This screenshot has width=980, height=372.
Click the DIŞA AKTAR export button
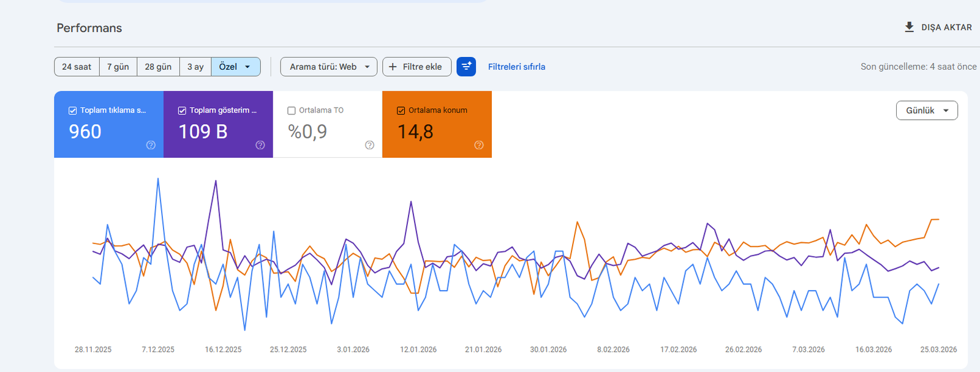pyautogui.click(x=938, y=28)
